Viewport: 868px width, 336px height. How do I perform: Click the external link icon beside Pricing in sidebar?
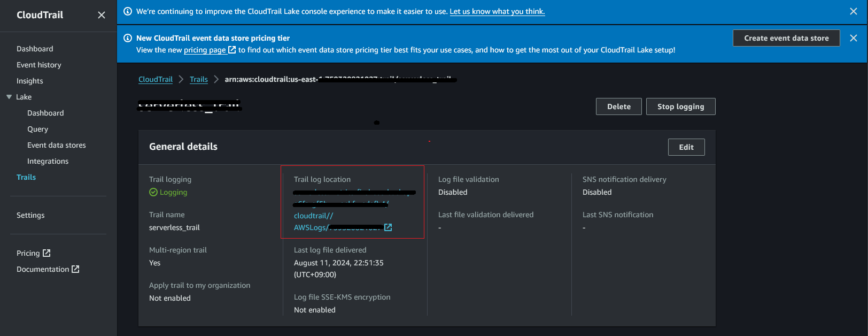pos(46,253)
